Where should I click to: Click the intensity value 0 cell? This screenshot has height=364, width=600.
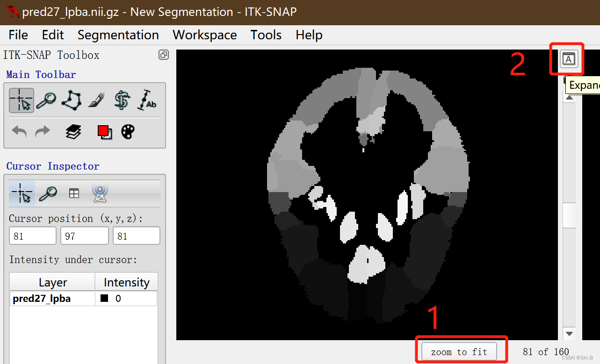(x=127, y=299)
